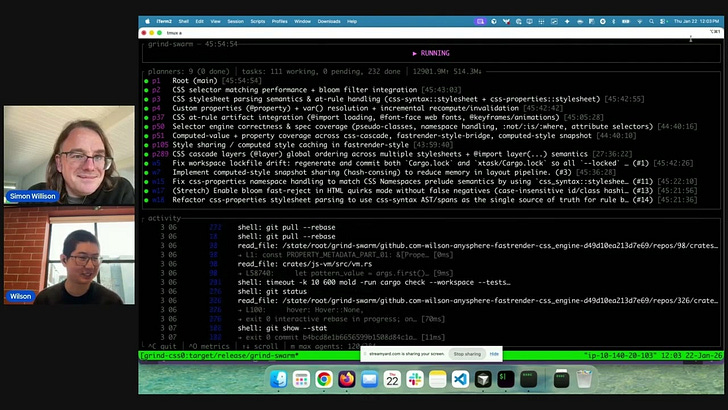The width and height of the screenshot is (728, 410).
Task: Click the RUNNING status indicator
Action: 431,53
